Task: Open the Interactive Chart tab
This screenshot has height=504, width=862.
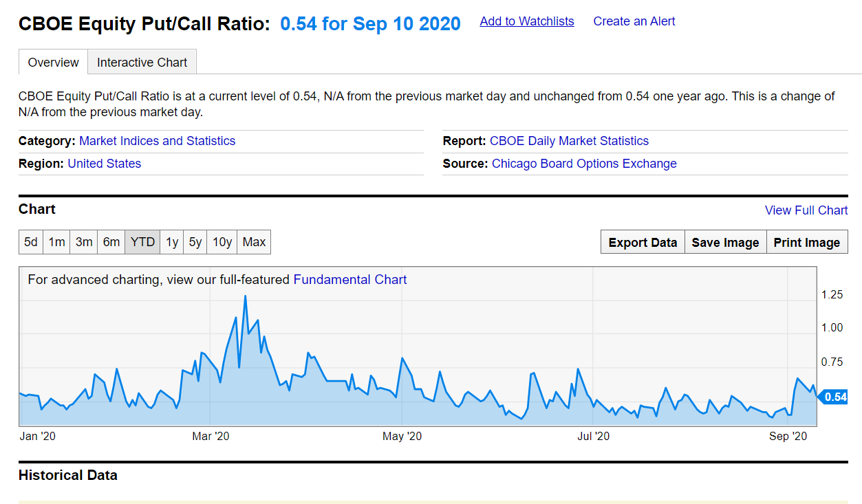Action: click(142, 62)
